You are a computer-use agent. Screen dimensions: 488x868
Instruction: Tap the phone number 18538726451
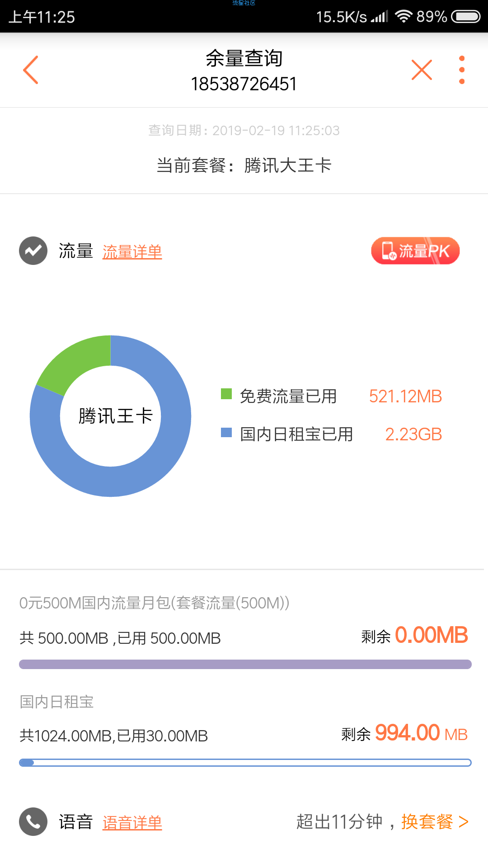pyautogui.click(x=244, y=84)
